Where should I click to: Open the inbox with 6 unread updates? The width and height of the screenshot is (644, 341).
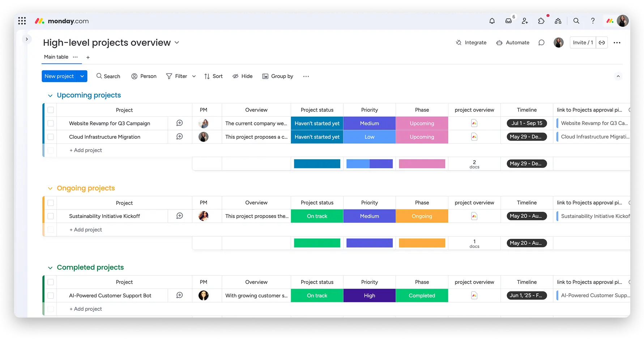tap(509, 21)
